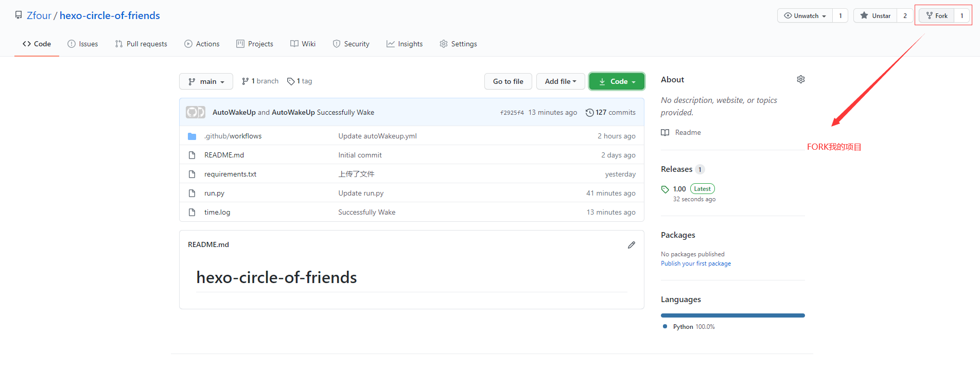Expand the main branch selector

[x=206, y=81]
